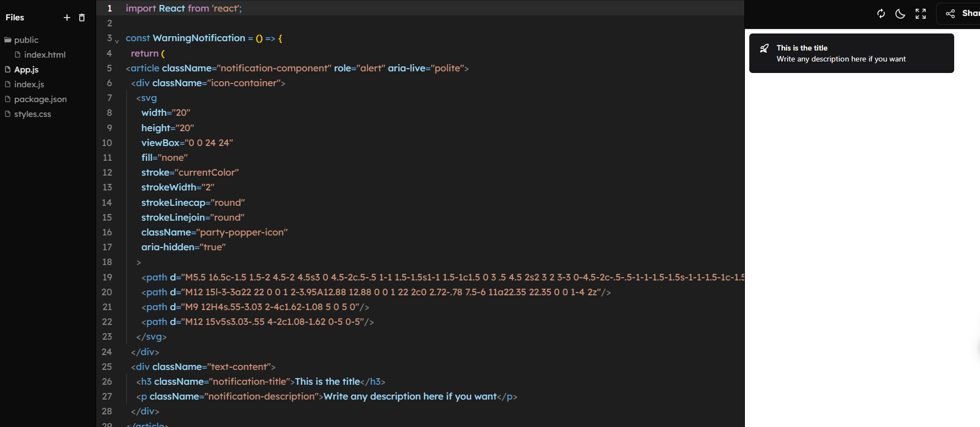Click path 'M9 12H4s.55-3.03' line
The width and height of the screenshot is (980, 427).
[255, 307]
